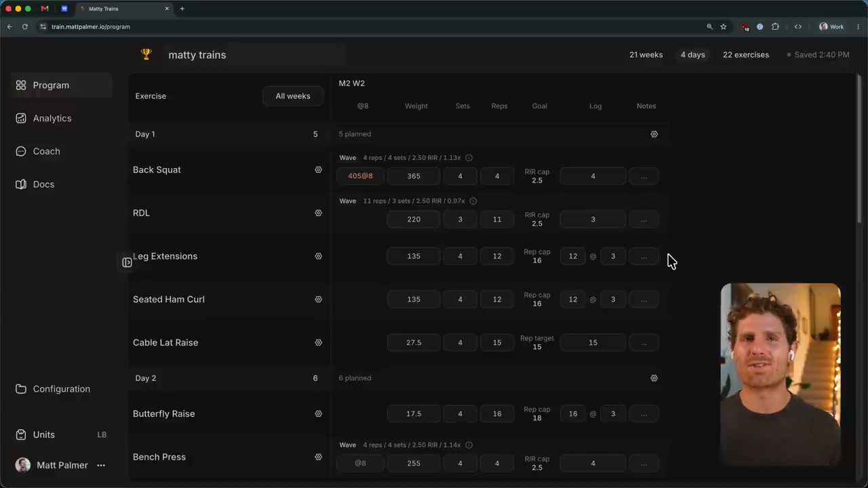The image size is (868, 488).
Task: Reload the page in the browser
Action: pyautogui.click(x=25, y=26)
